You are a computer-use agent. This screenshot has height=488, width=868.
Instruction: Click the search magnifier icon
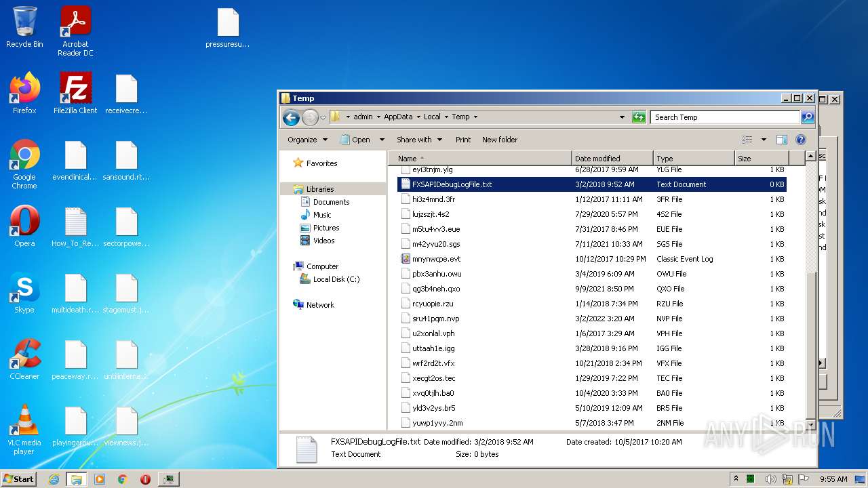pyautogui.click(x=807, y=117)
